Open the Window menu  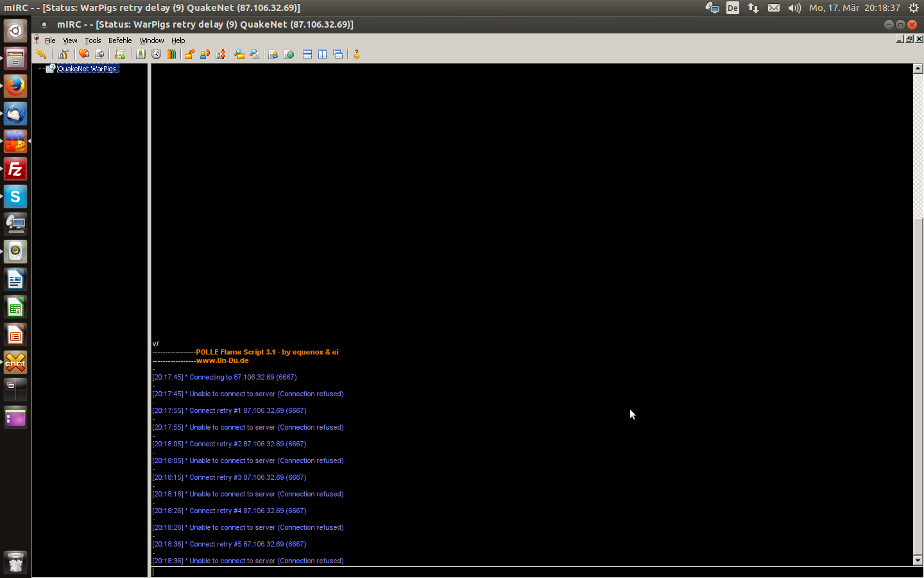151,40
